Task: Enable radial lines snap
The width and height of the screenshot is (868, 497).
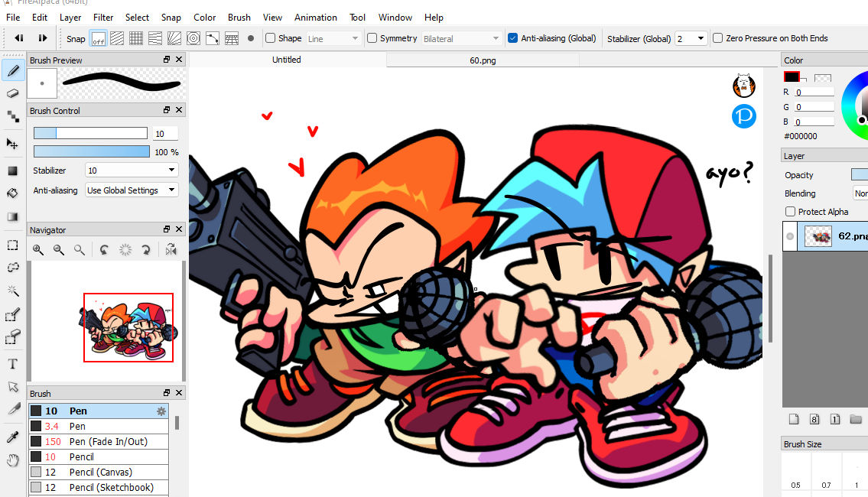Action: [174, 38]
